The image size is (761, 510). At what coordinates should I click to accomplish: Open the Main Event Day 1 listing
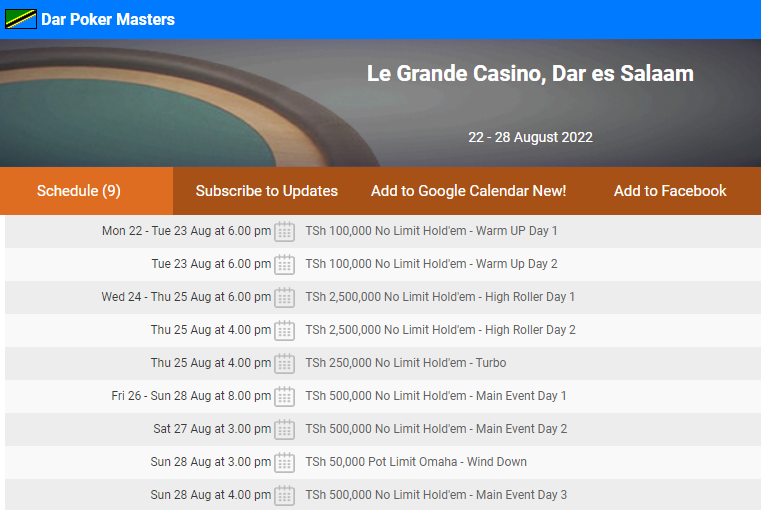coord(436,396)
